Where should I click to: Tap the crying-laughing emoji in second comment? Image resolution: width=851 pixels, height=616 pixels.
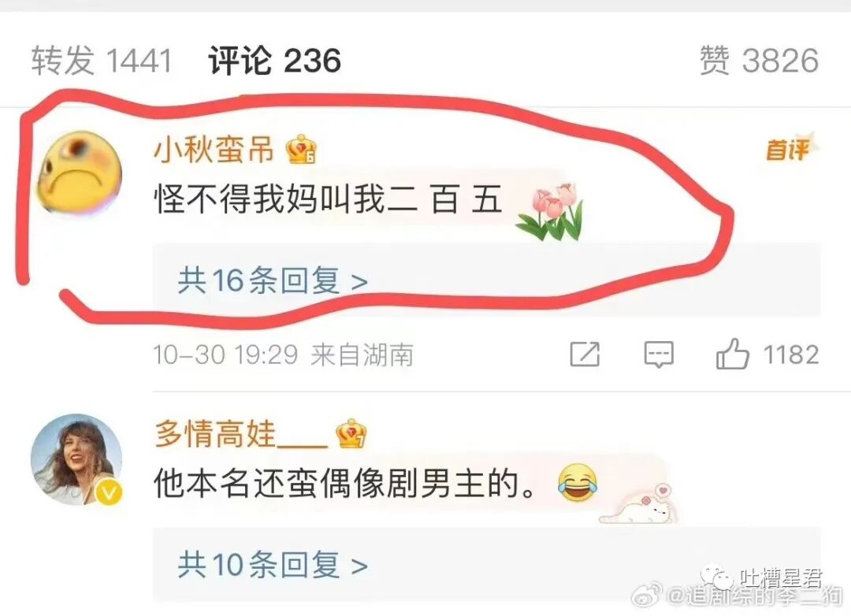click(578, 483)
